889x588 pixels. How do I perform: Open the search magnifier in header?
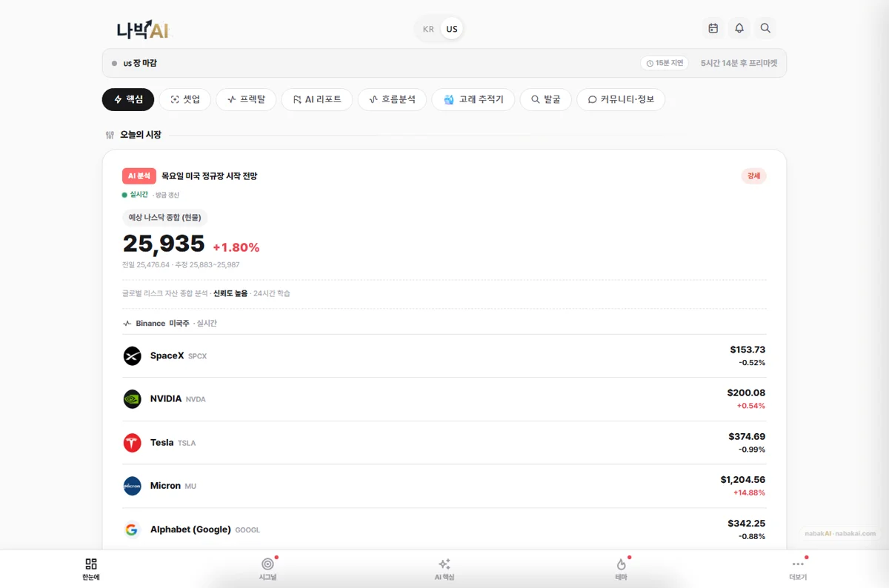[x=766, y=28]
